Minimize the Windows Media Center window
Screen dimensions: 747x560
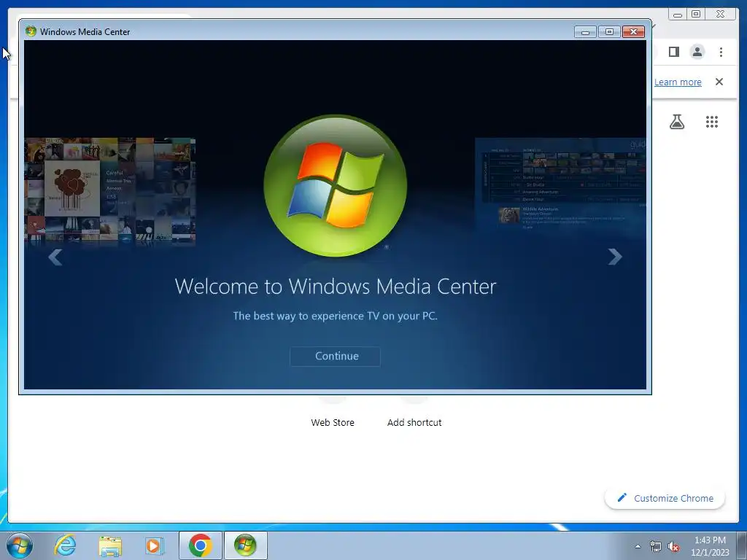point(586,32)
